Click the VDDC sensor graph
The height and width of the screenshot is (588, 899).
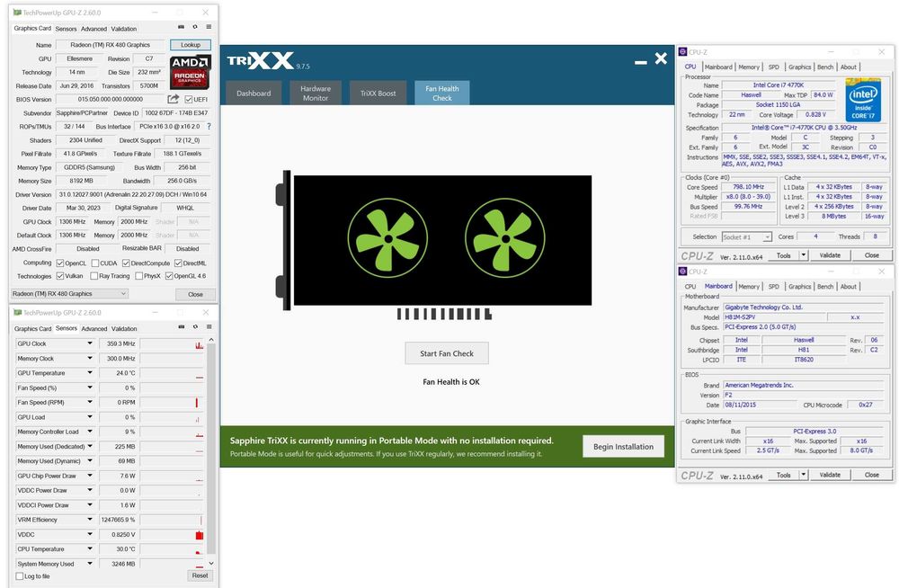point(172,534)
